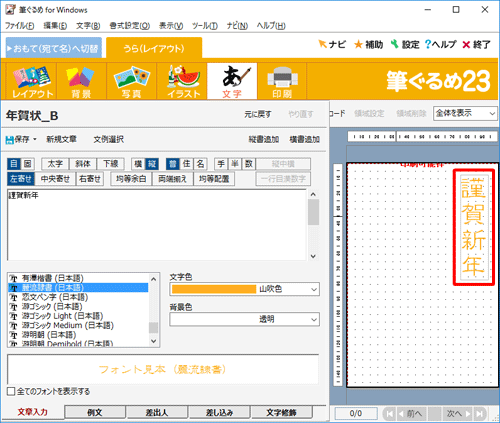
Task: Toggle 固 mode button
Action: [x=27, y=164]
